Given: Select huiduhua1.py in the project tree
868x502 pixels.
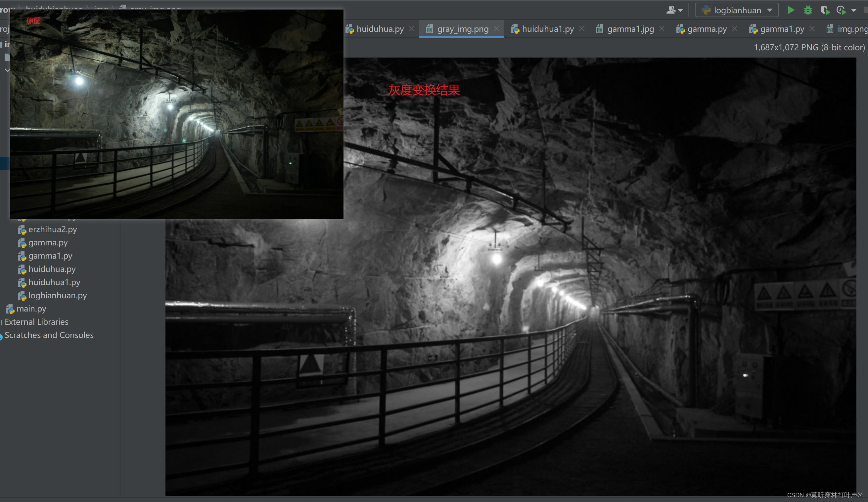Looking at the screenshot, I should coord(54,282).
